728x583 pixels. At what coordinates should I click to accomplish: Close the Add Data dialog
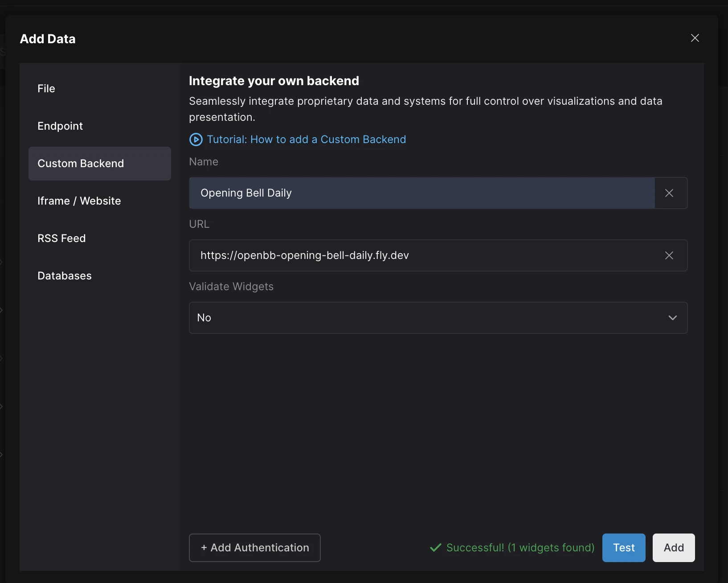click(695, 38)
